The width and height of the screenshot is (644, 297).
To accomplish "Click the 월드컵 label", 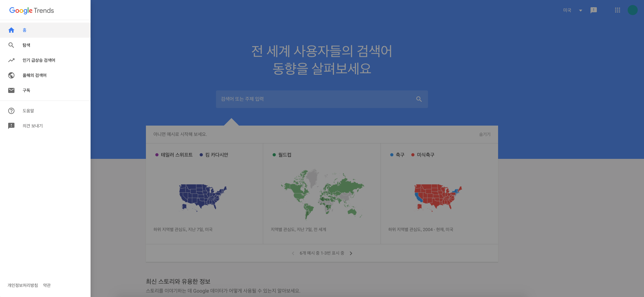I will pyautogui.click(x=285, y=155).
